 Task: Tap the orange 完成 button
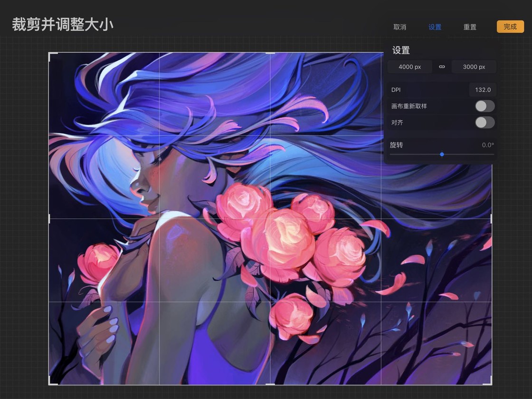(x=510, y=27)
